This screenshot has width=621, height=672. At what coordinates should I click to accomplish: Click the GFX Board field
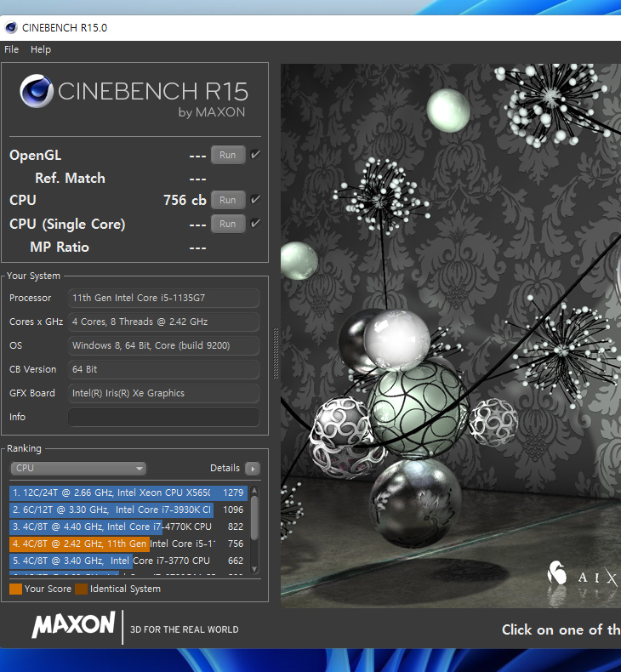pos(163,393)
